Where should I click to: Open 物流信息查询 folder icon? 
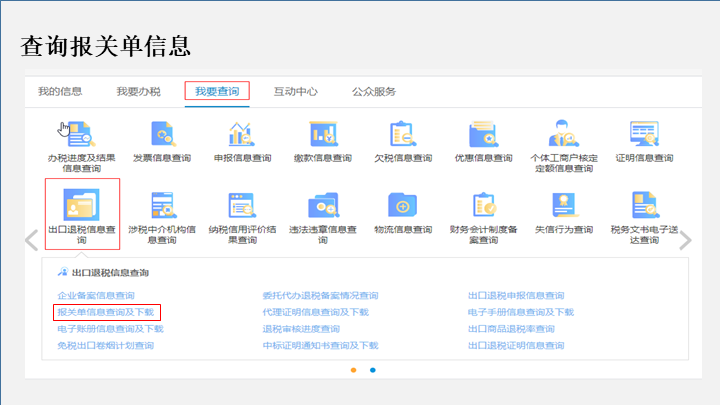[x=403, y=205]
